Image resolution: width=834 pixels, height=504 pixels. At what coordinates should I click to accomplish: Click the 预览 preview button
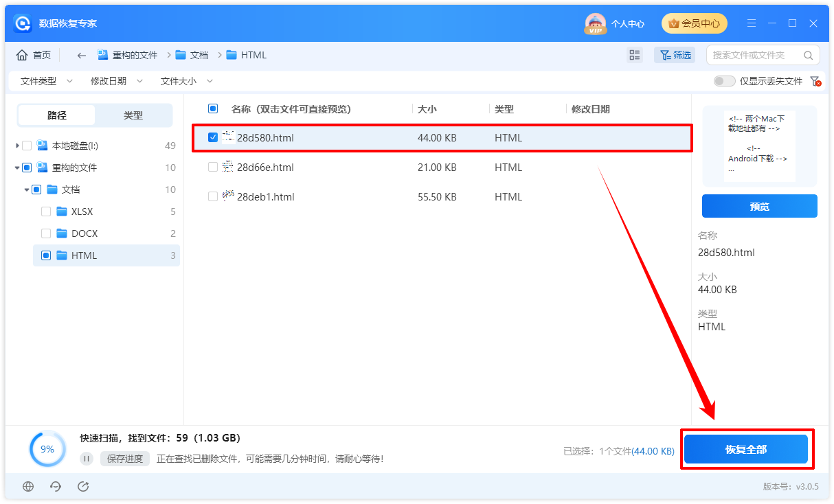tap(760, 206)
